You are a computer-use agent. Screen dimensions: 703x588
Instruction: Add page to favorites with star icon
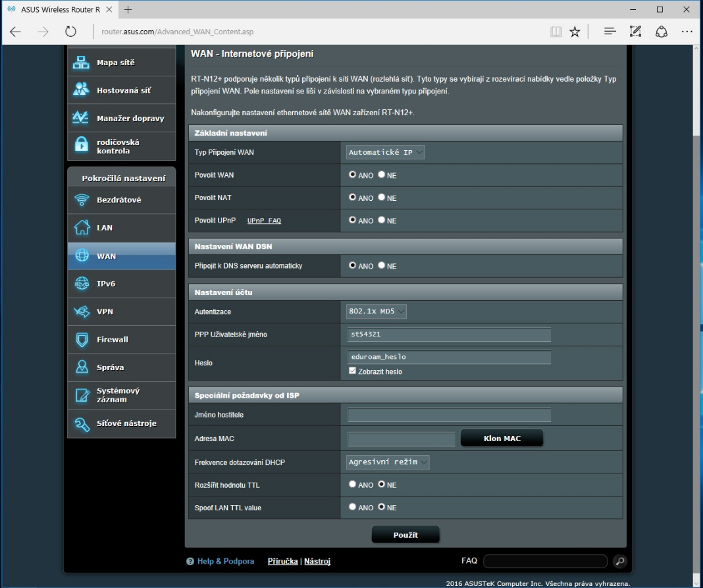pyautogui.click(x=575, y=32)
